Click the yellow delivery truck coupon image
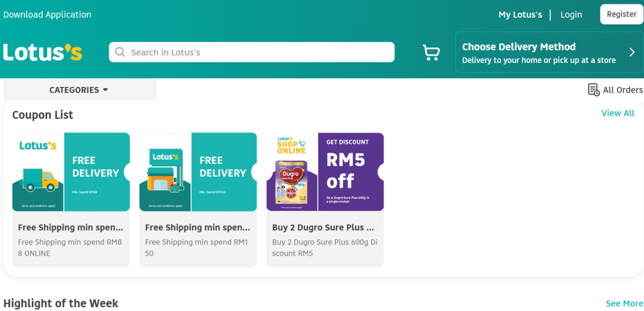The image size is (644, 311). pyautogui.click(x=71, y=172)
